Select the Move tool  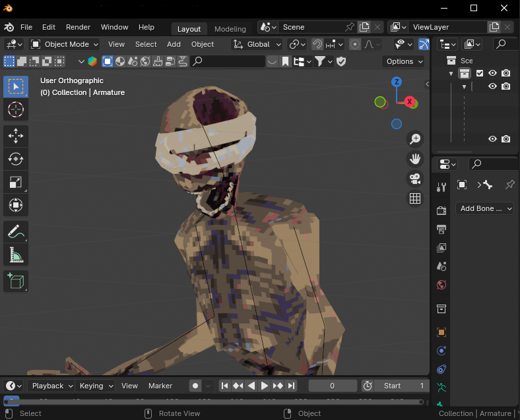pyautogui.click(x=16, y=136)
